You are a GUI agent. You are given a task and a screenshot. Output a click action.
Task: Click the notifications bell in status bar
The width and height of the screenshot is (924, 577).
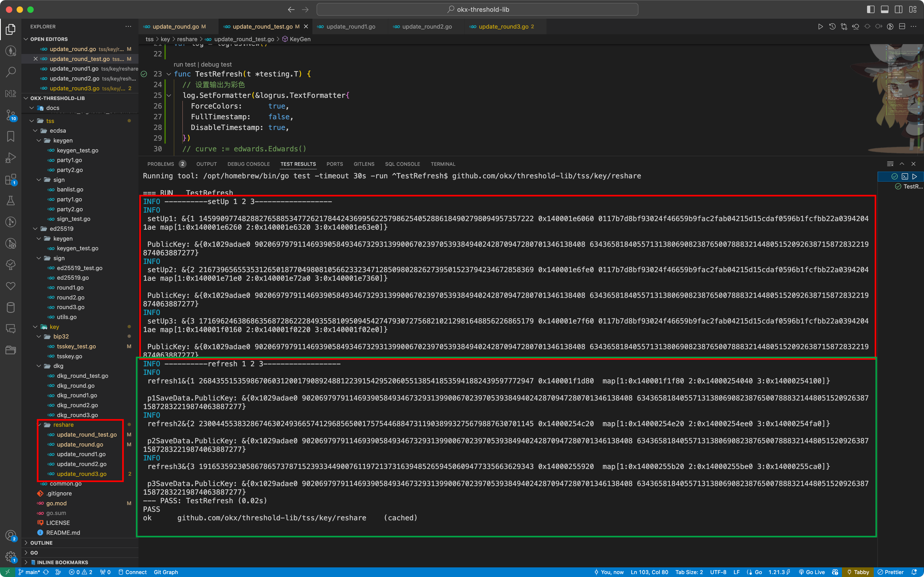tap(914, 572)
